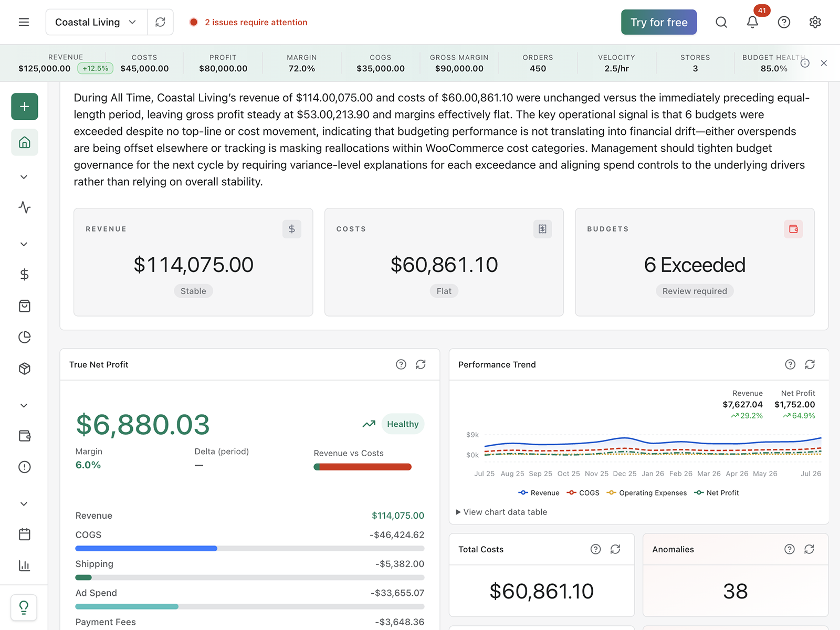840x630 pixels.
Task: Toggle Revenue series in chart legend
Action: click(539, 493)
